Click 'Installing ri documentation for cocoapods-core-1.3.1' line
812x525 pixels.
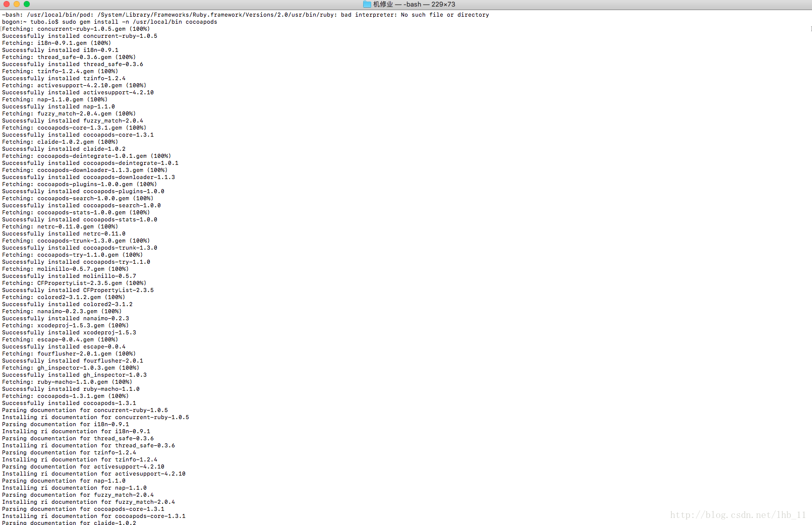pos(94,516)
